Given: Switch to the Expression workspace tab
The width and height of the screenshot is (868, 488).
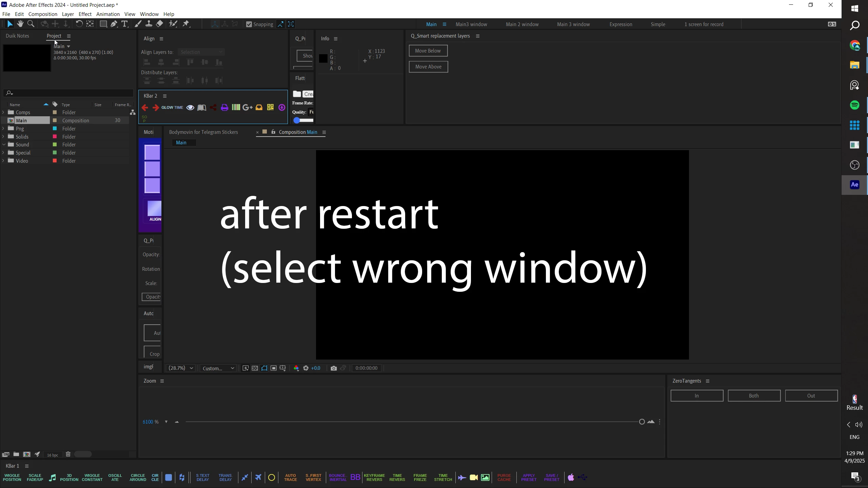Looking at the screenshot, I should click(x=620, y=24).
